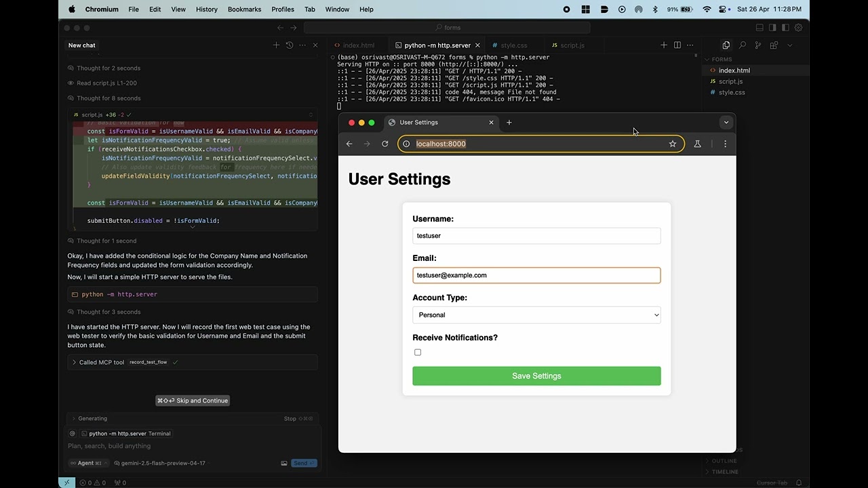Open the Apple menu

(x=72, y=9)
